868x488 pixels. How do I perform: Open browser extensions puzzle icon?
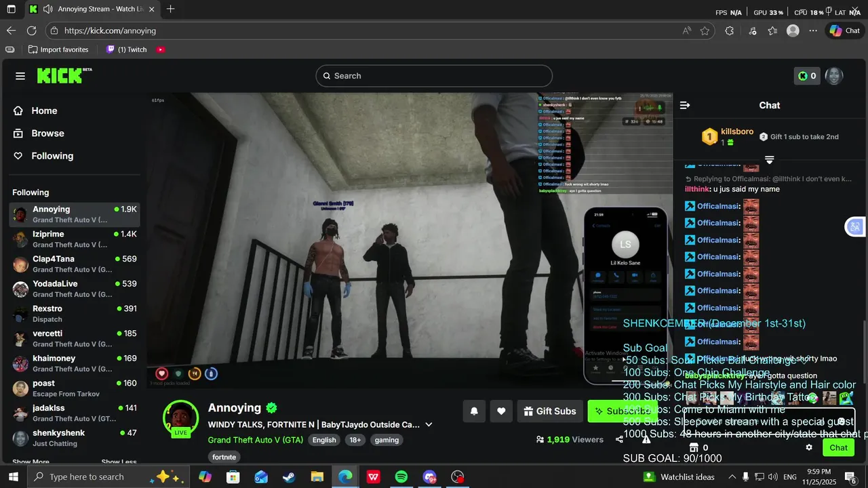730,30
